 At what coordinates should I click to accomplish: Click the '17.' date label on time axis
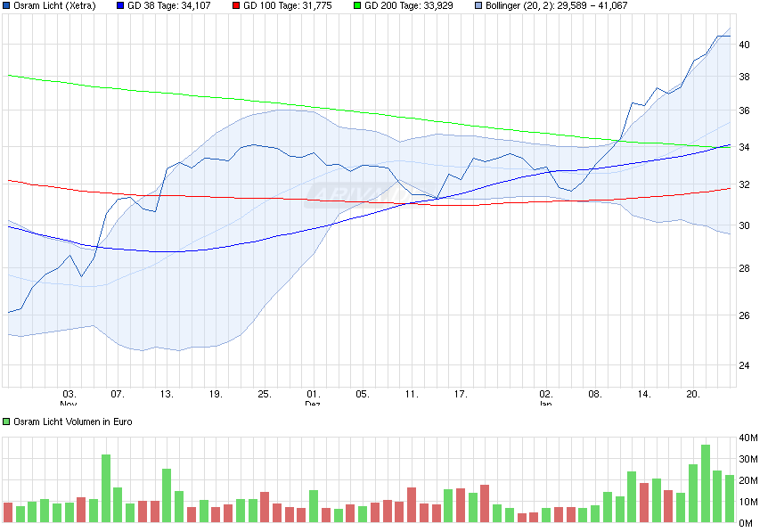(x=461, y=395)
